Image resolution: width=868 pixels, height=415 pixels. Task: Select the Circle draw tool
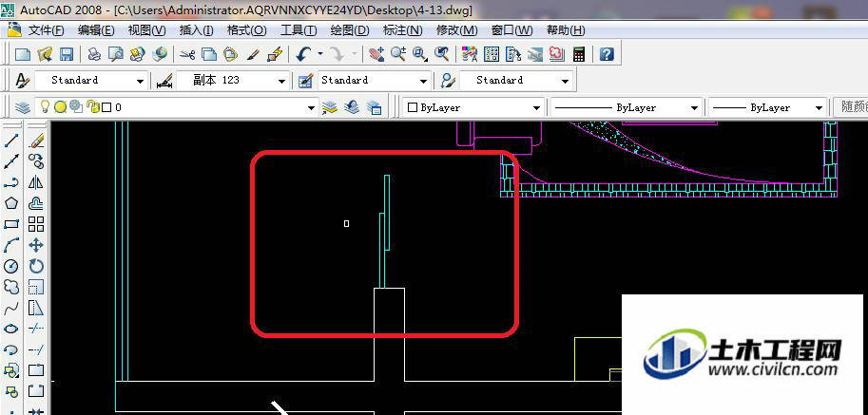(x=11, y=266)
